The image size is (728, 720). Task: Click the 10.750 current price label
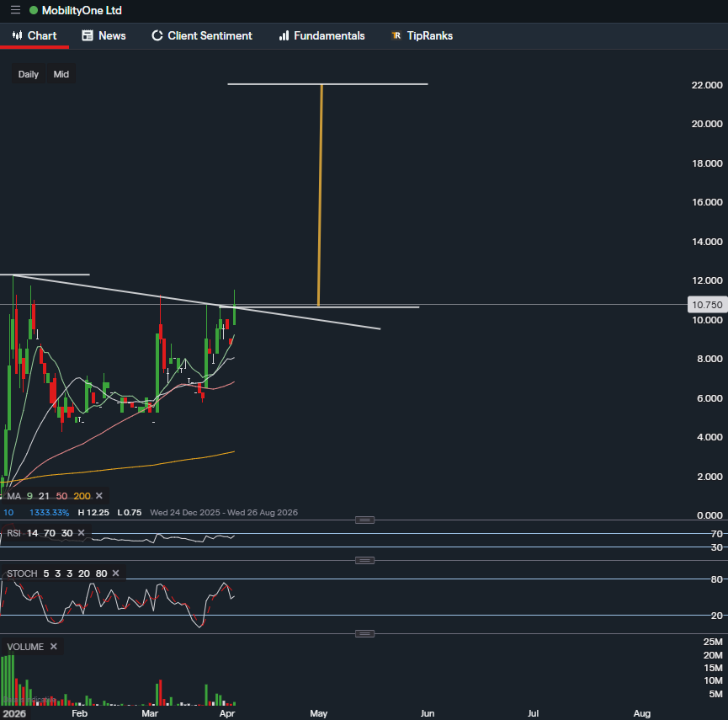707,305
